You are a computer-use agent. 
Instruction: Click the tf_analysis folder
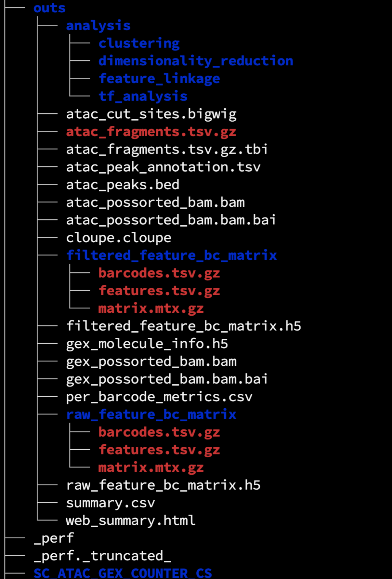pyautogui.click(x=143, y=97)
